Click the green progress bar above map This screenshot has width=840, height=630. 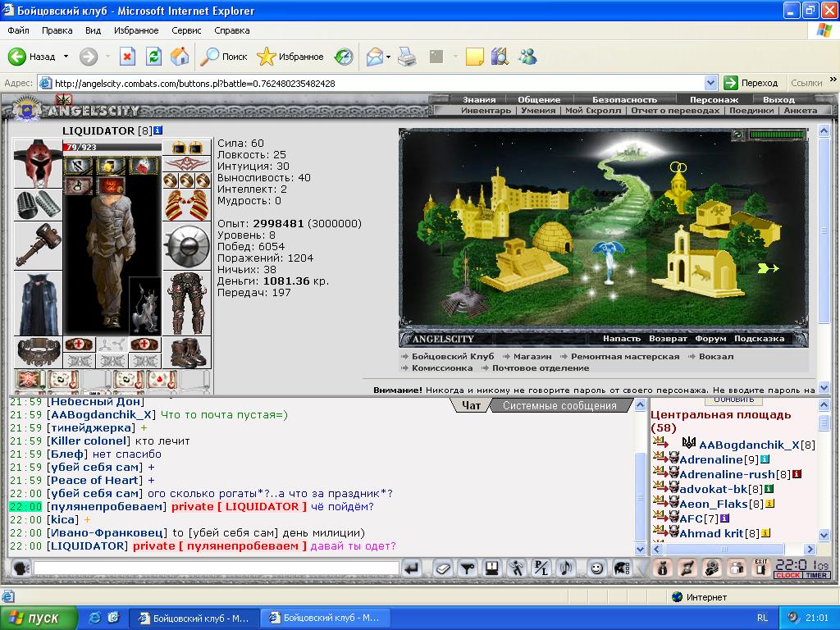pyautogui.click(x=777, y=135)
